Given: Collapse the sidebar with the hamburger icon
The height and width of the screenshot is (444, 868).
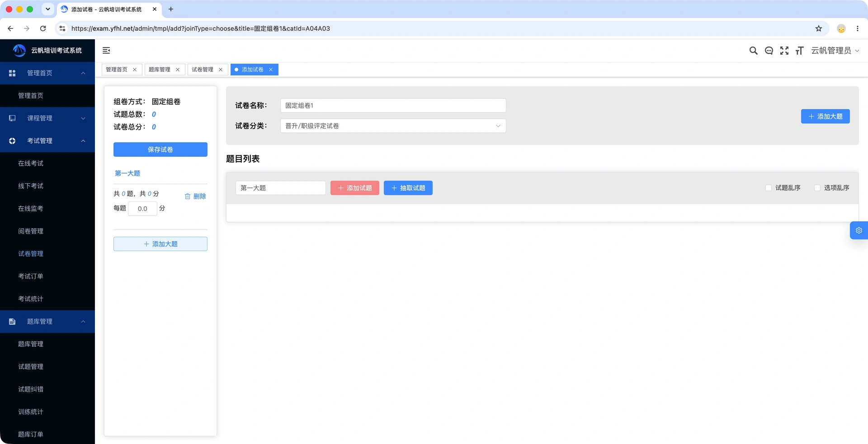Looking at the screenshot, I should [106, 51].
